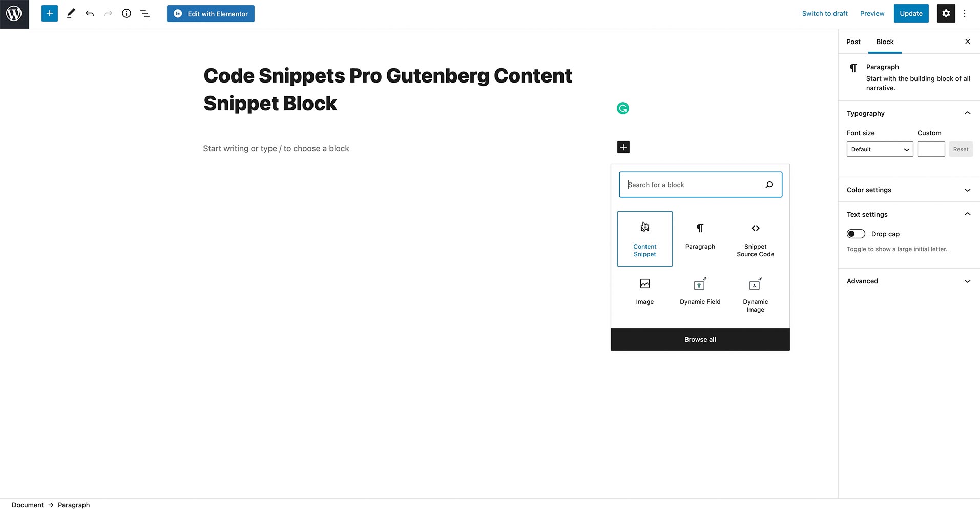Open the document details info icon
This screenshot has height=509, width=980.
coord(127,13)
